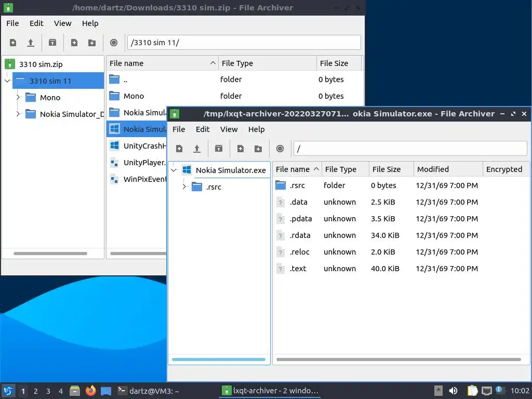The width and height of the screenshot is (532, 399).
Task: Open dartz@VM3 terminal taskbar entry
Action: tap(149, 391)
